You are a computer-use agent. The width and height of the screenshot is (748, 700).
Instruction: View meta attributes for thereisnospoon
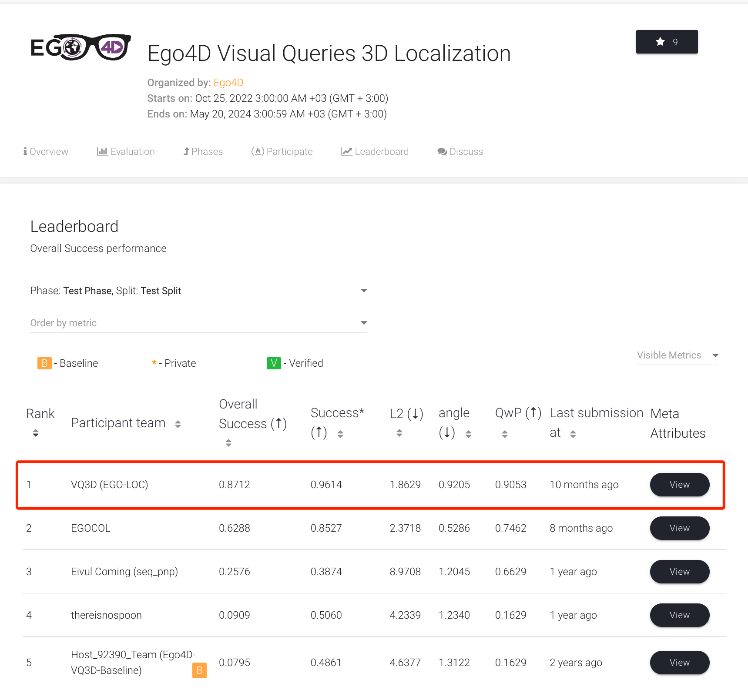click(680, 615)
